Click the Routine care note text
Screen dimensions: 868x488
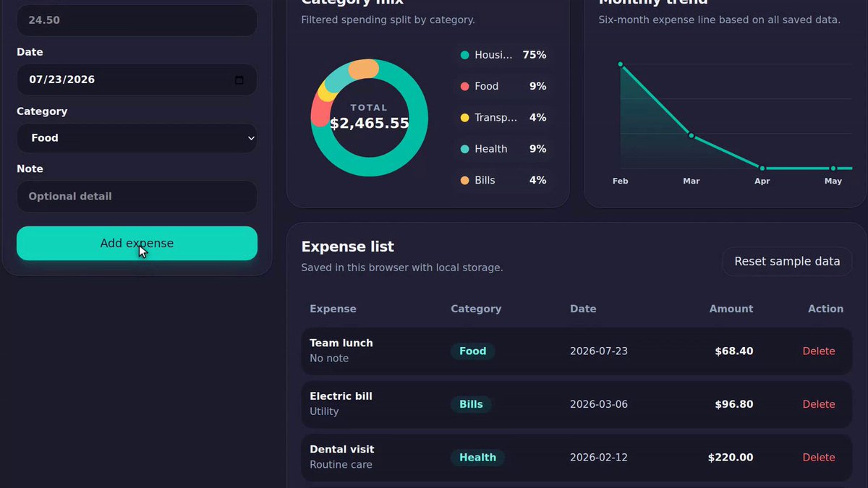pyautogui.click(x=341, y=465)
